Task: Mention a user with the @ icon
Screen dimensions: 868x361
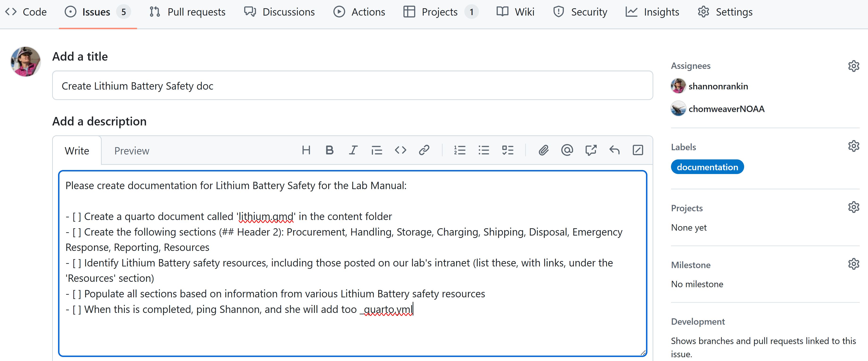Action: click(x=567, y=150)
